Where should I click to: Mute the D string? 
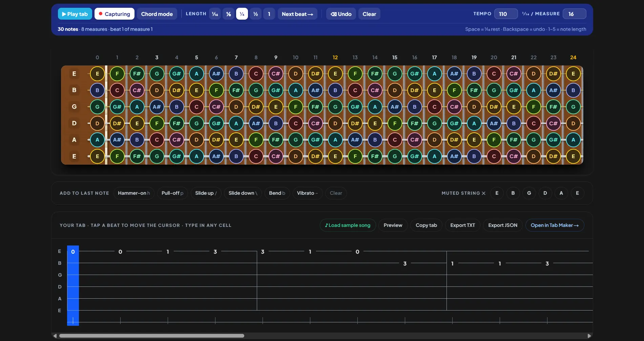click(x=545, y=193)
